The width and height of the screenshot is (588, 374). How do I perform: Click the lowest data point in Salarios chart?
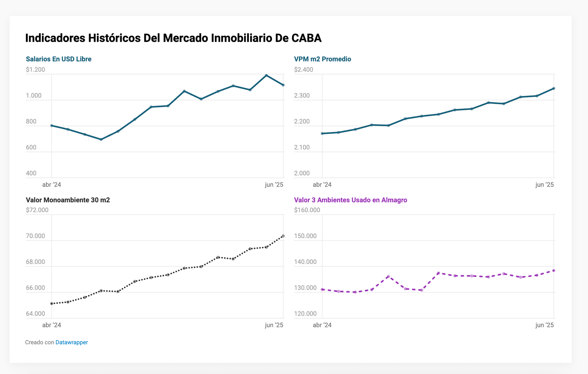click(x=101, y=140)
